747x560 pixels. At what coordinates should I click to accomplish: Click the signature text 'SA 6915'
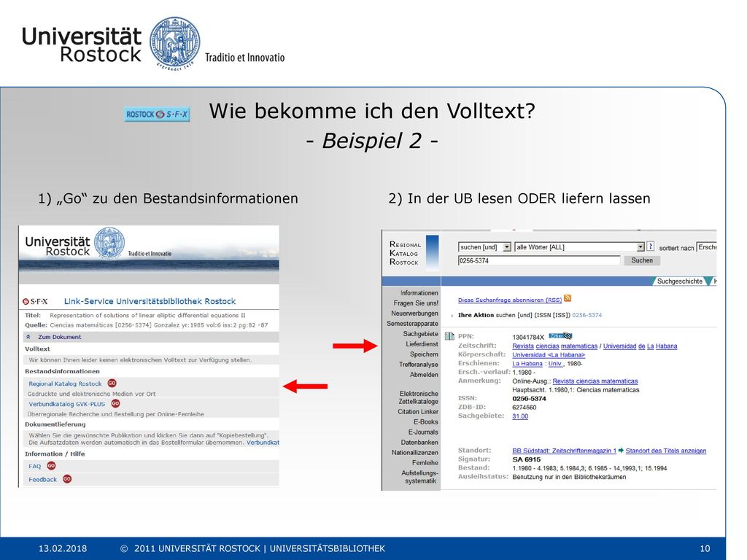[527, 459]
